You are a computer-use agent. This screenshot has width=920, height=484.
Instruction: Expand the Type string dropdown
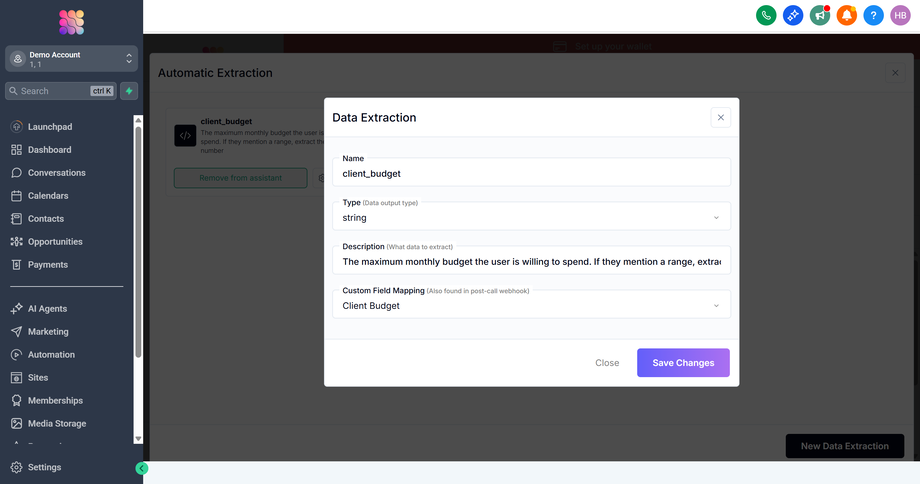531,217
